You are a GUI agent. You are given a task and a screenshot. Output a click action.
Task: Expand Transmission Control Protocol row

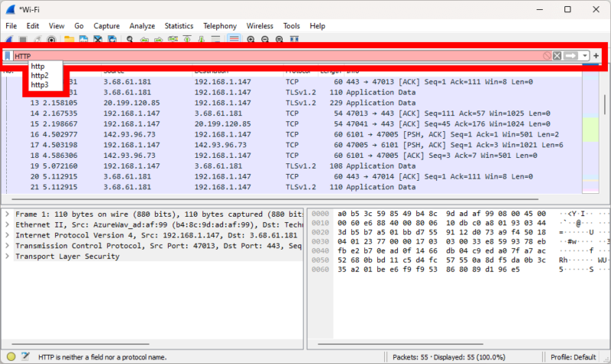8,246
